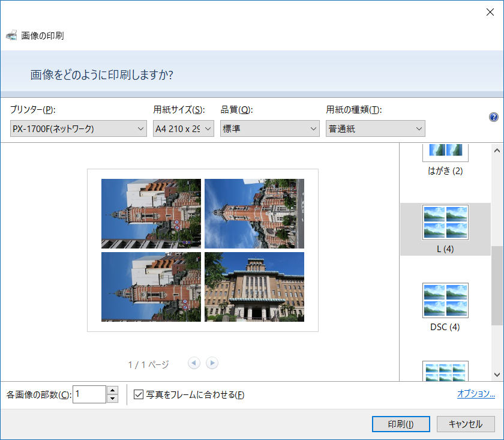Decrease 各画像の部数 with down stepper arrow

[x=112, y=399]
